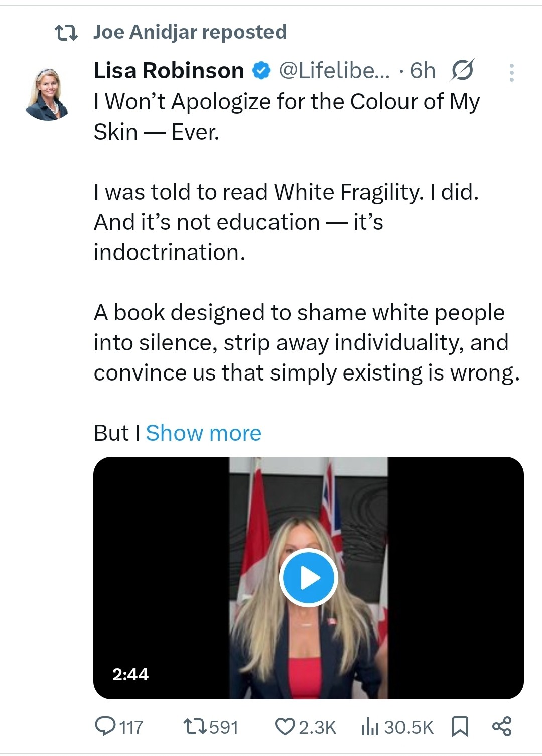Click the 6h timestamp of the tweet

click(423, 71)
